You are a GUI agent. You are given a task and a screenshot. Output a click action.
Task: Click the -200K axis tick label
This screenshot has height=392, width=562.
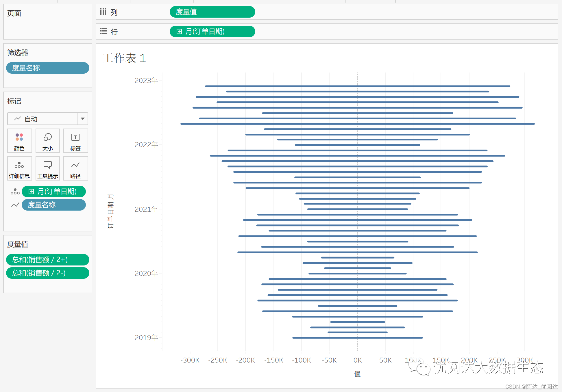pyautogui.click(x=245, y=360)
